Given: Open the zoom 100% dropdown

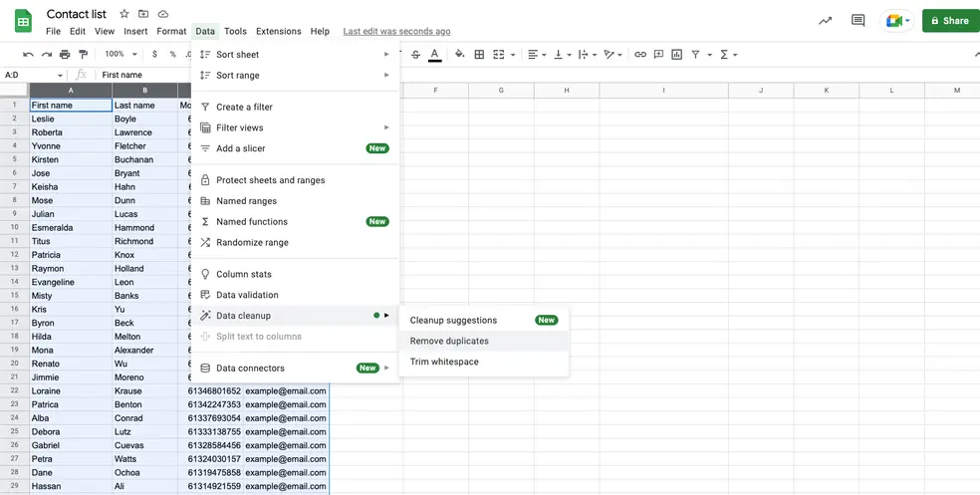Looking at the screenshot, I should pos(121,55).
